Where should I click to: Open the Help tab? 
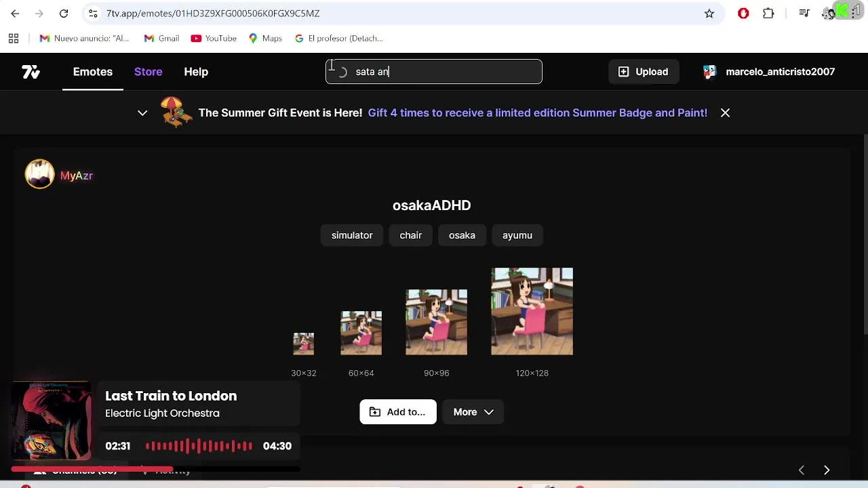tap(196, 72)
